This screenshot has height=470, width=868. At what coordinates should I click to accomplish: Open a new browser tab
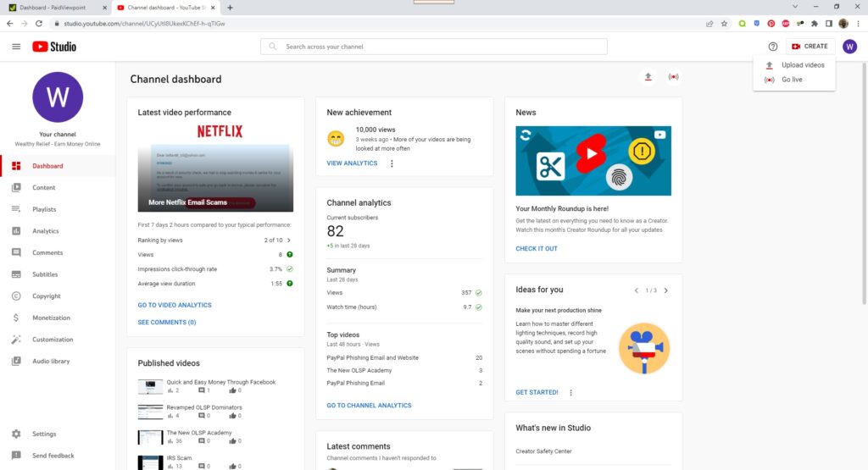[x=230, y=8]
